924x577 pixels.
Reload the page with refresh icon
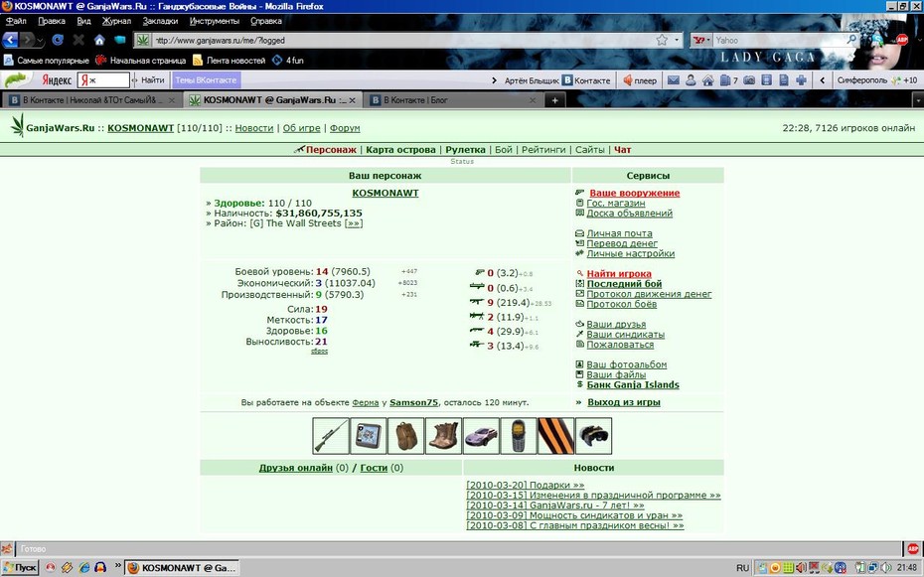click(x=58, y=40)
